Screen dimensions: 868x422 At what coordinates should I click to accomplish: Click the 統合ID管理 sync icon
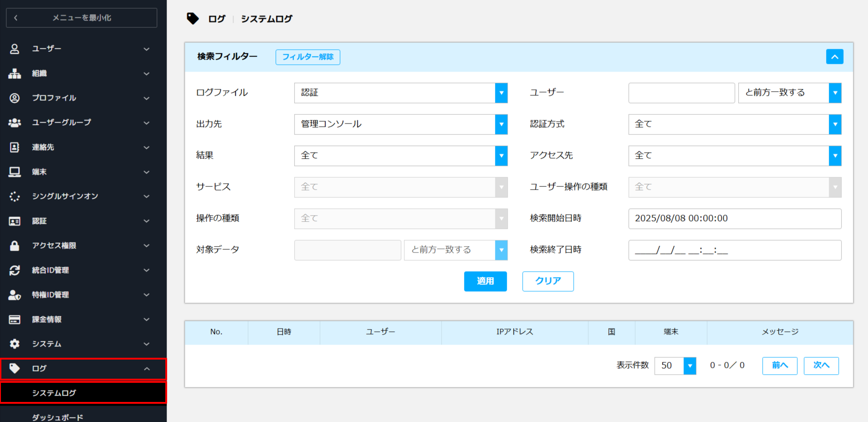pos(15,270)
